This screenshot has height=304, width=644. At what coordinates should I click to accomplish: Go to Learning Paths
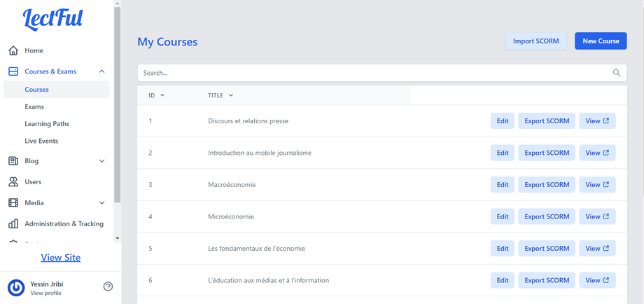pyautogui.click(x=47, y=124)
